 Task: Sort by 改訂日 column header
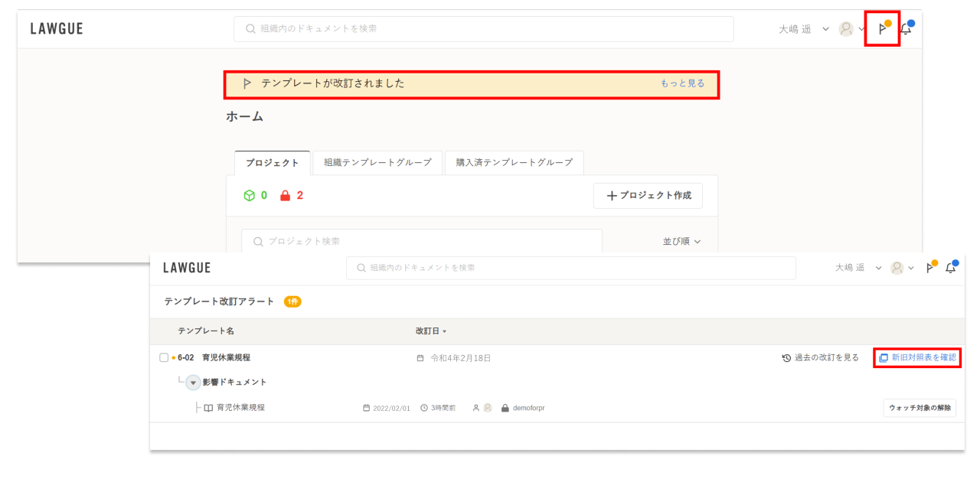(x=430, y=331)
